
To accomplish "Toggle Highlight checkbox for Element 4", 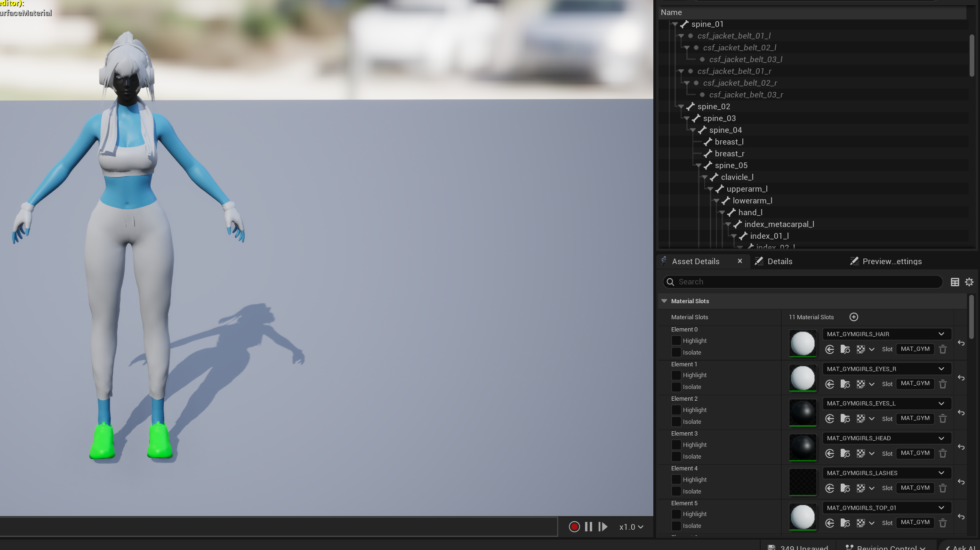I will (676, 479).
